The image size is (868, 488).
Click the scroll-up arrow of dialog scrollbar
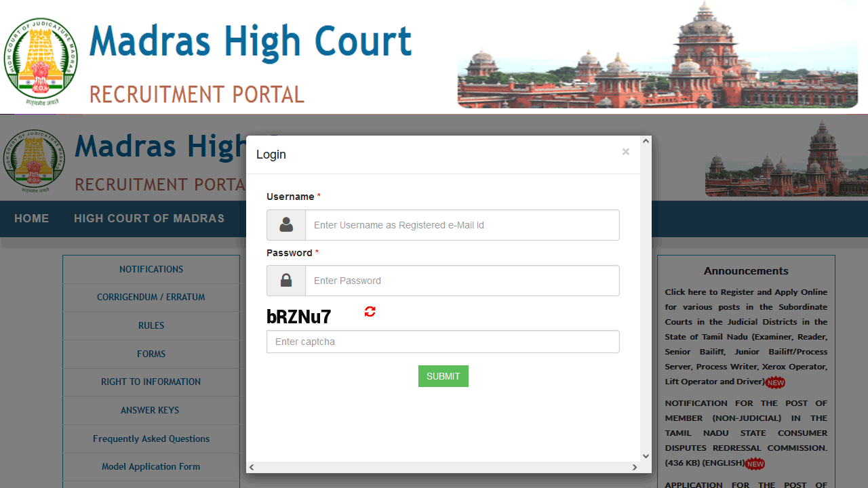[x=646, y=141]
